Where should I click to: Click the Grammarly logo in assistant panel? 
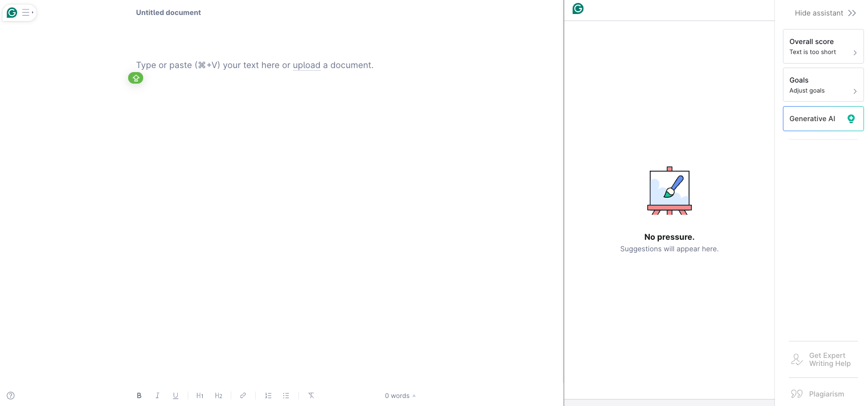(578, 9)
